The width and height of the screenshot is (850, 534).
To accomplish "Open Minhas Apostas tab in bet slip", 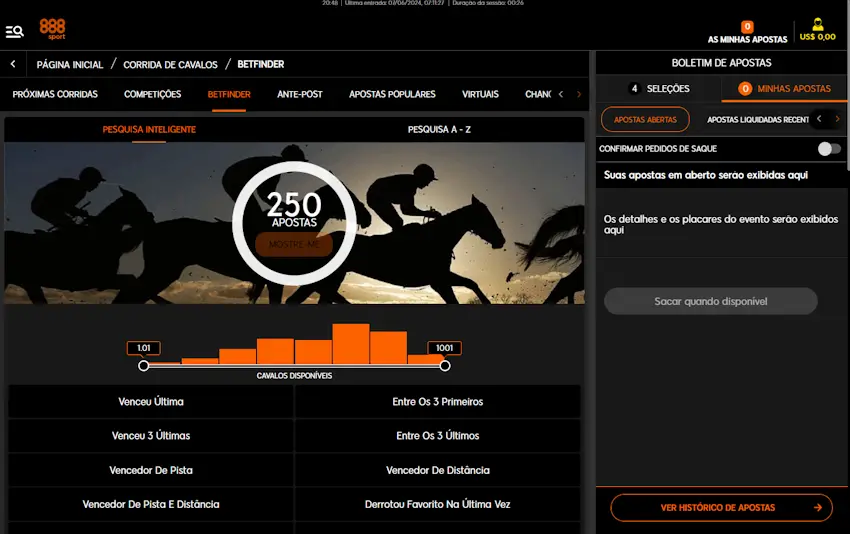I will tap(784, 88).
